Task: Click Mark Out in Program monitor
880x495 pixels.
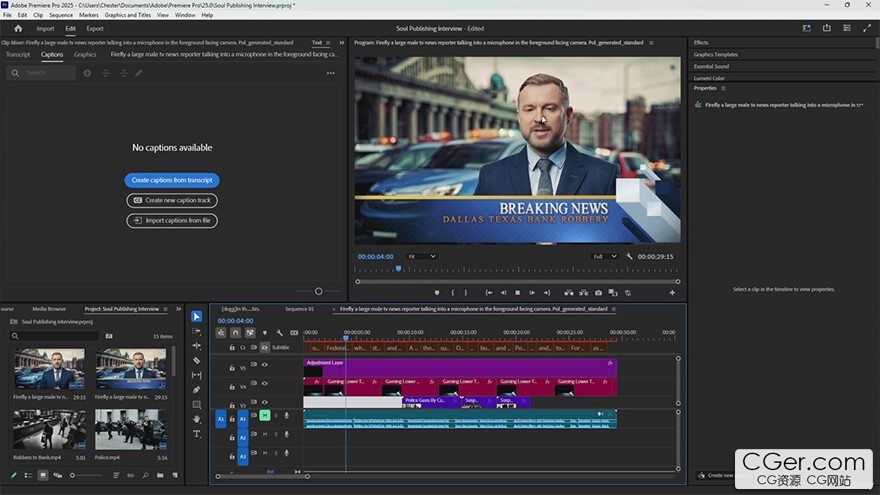Action: coord(466,292)
